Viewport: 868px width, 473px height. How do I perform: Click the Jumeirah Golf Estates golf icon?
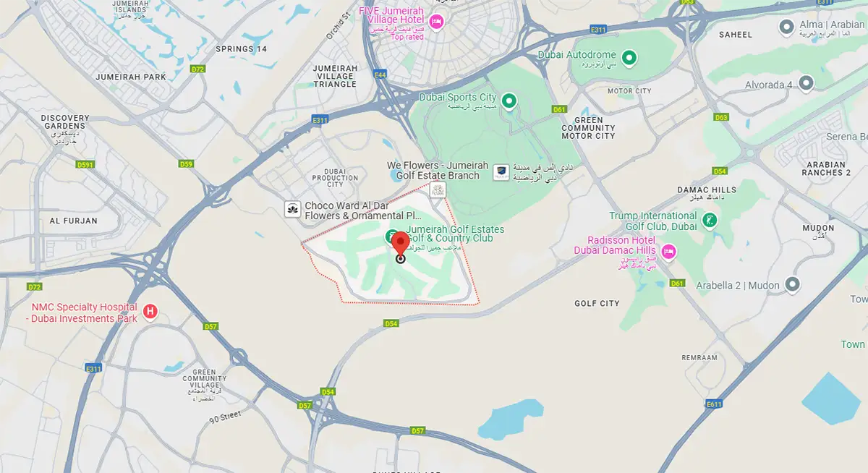coord(391,236)
